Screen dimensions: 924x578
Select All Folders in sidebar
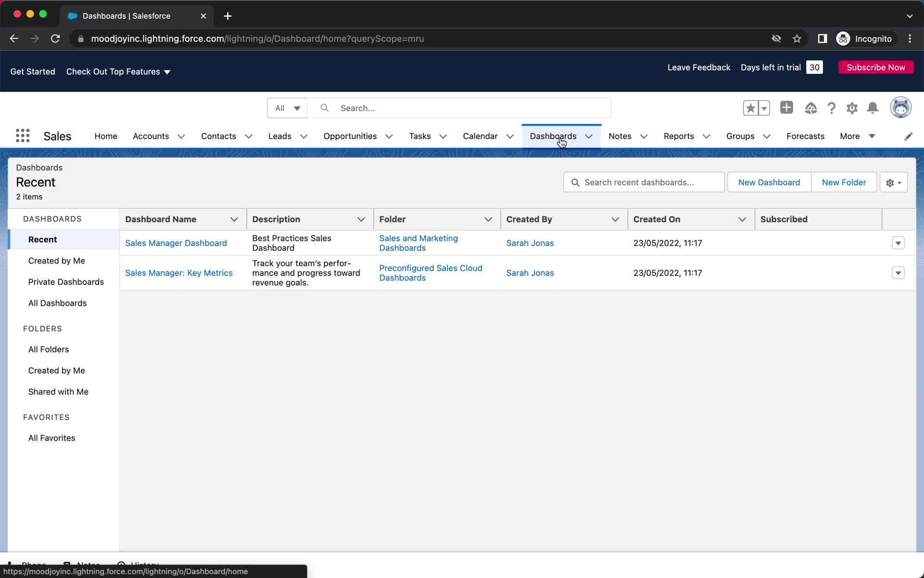[49, 349]
